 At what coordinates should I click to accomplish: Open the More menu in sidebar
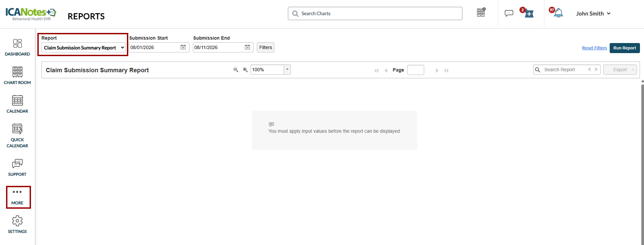(17, 197)
